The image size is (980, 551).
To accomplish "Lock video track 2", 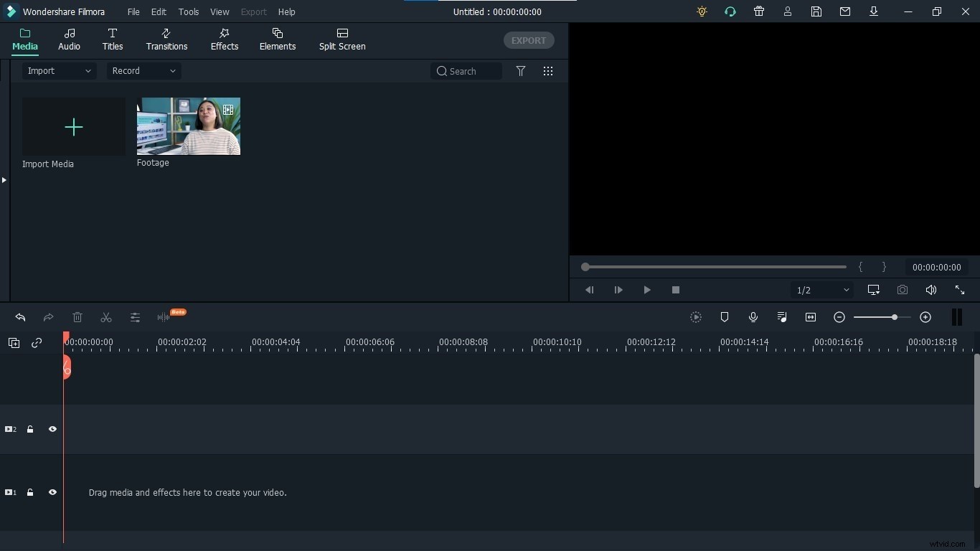I will point(30,429).
